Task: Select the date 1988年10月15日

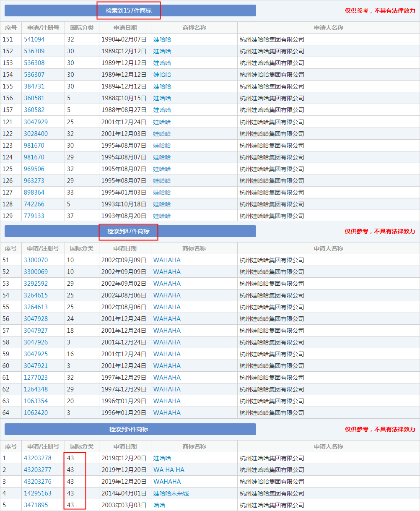Action: tap(124, 98)
